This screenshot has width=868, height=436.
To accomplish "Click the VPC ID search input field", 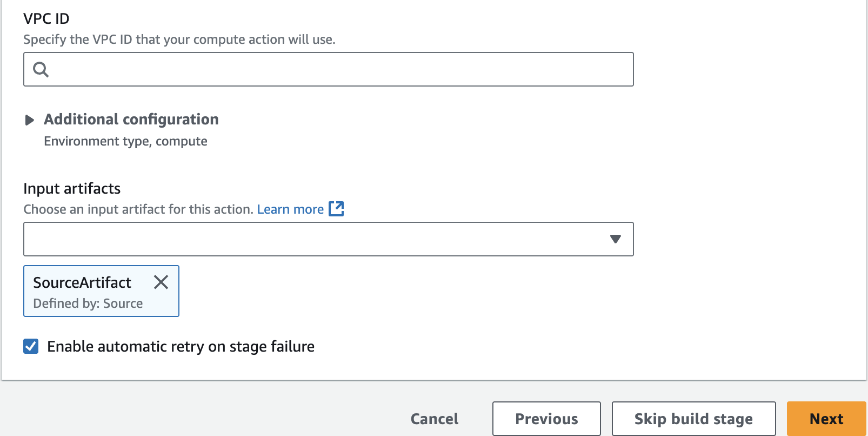I will point(329,69).
